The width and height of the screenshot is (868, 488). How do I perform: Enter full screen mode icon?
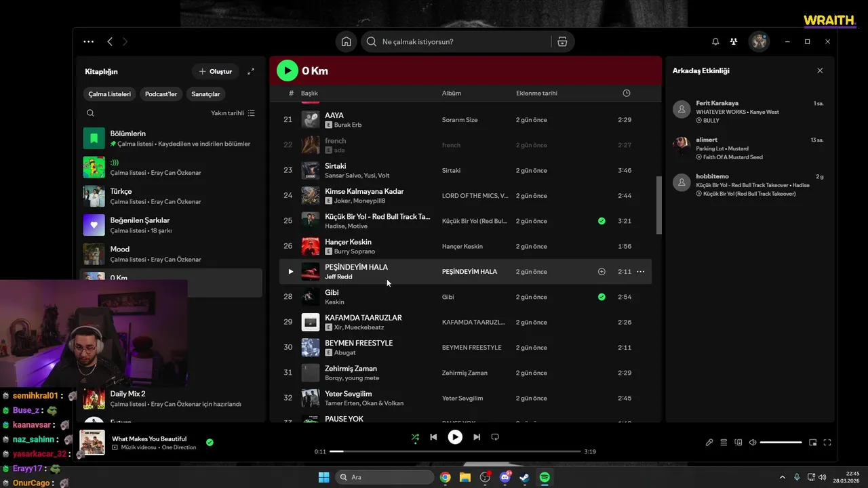[827, 443]
